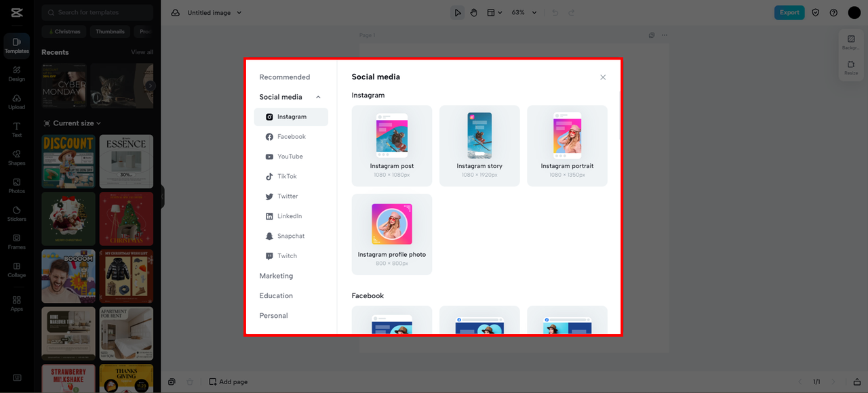Open the ESSENCE template thumbnail
The height and width of the screenshot is (393, 868).
(126, 161)
